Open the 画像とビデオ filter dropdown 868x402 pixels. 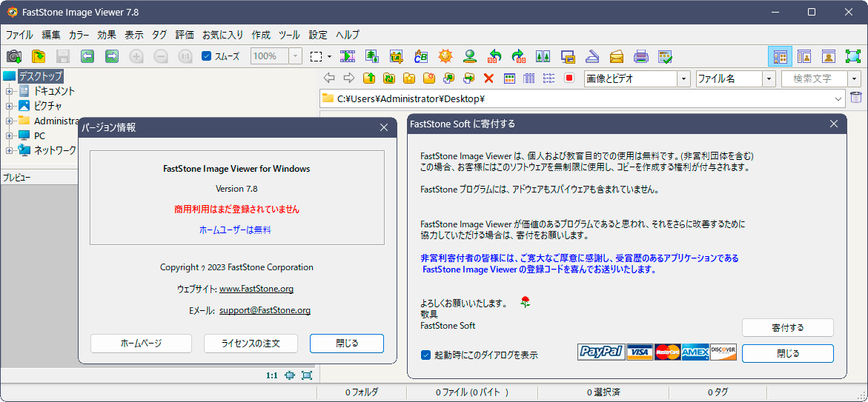point(684,78)
